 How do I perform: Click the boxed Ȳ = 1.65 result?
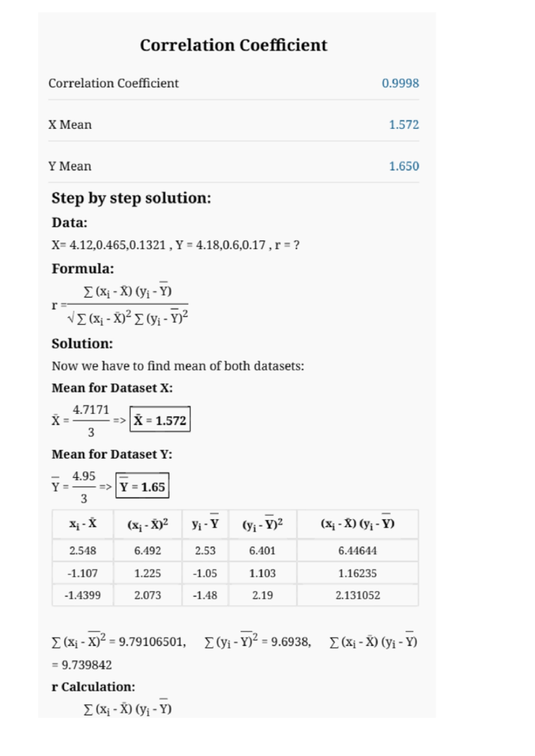pos(142,486)
